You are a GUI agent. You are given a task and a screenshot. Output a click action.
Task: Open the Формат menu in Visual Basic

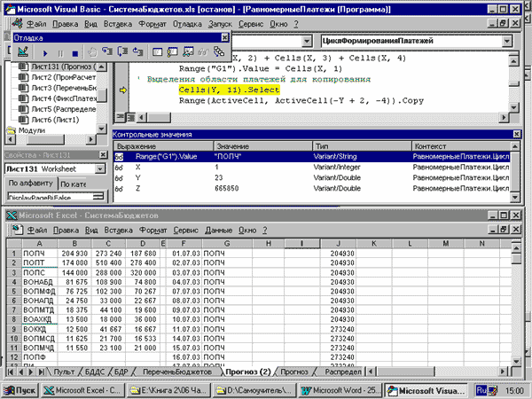153,24
